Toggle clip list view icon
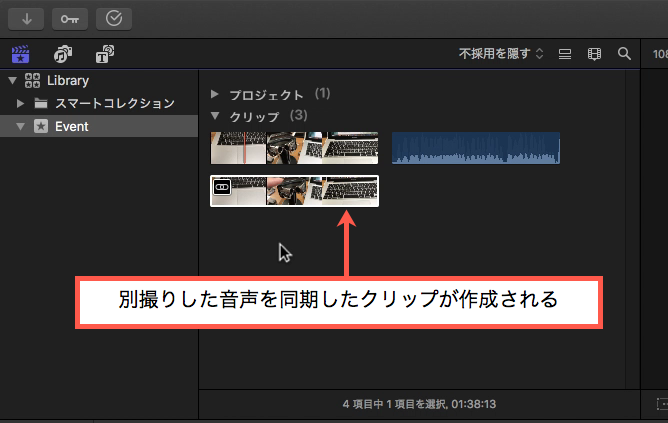The image size is (668, 423). 565,54
